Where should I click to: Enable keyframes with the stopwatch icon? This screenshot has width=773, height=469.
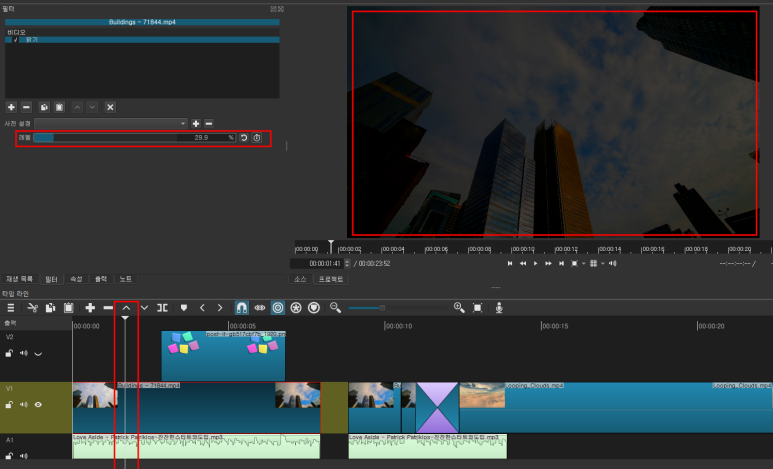click(257, 138)
